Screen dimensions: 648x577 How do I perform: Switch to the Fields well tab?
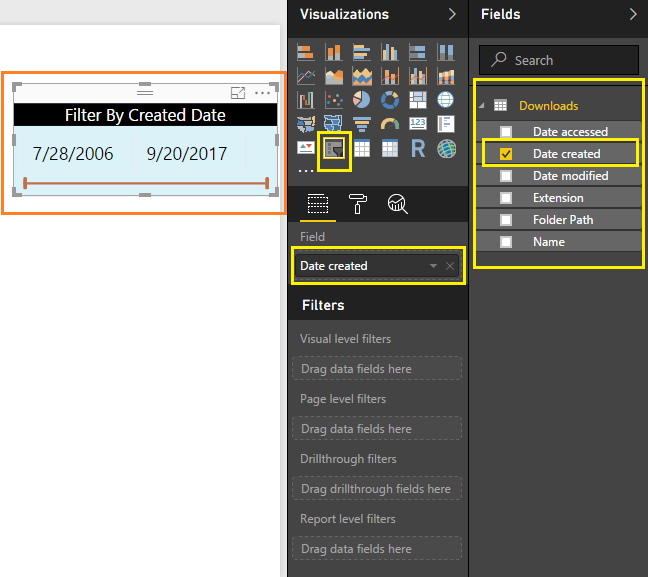[318, 203]
